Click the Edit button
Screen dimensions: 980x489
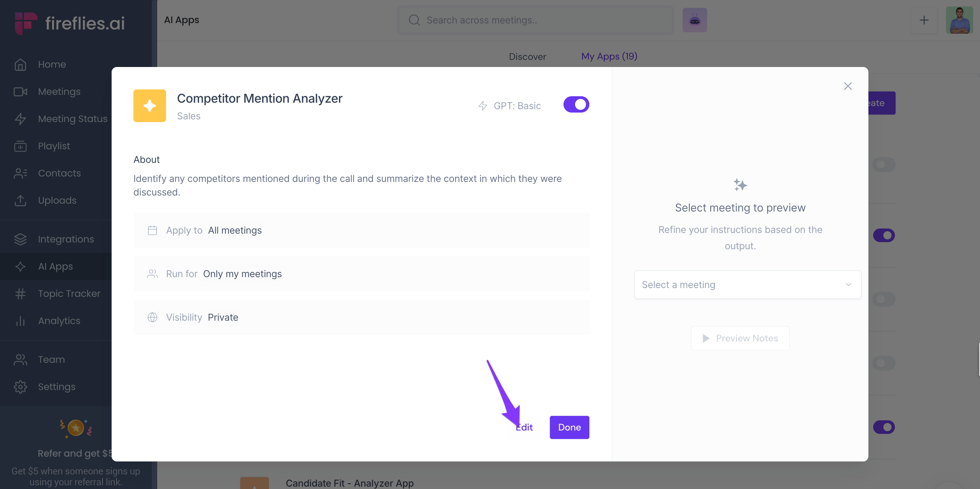[525, 427]
